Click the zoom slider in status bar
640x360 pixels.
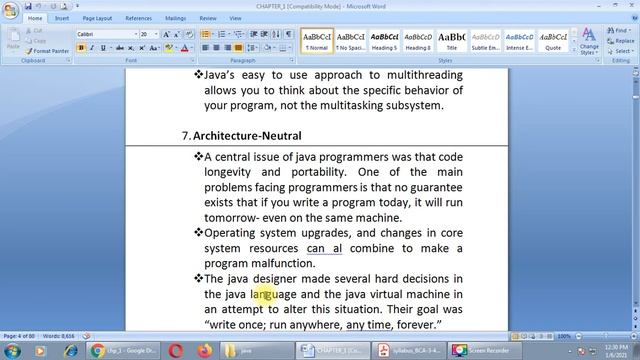click(x=606, y=336)
